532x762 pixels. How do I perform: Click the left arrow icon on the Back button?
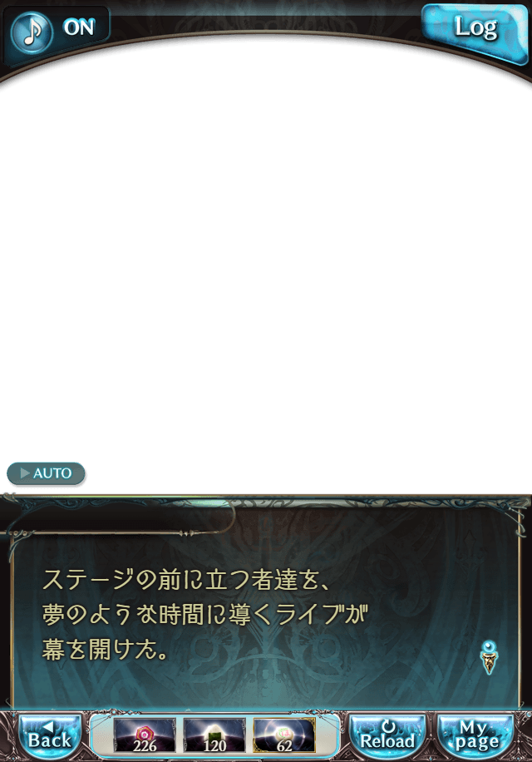[48, 727]
